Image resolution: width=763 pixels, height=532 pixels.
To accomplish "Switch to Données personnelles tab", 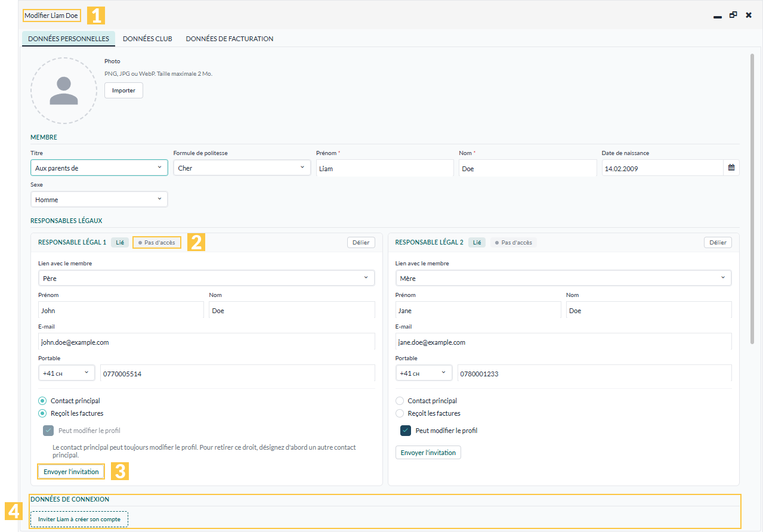I will click(69, 39).
